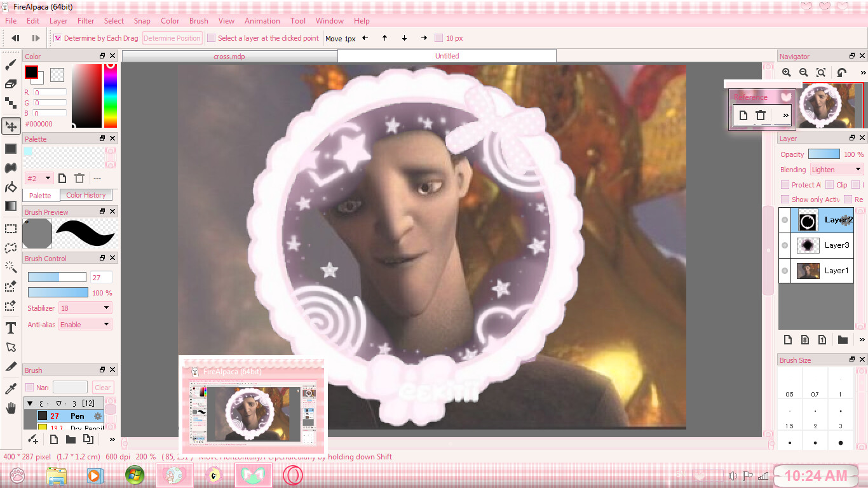This screenshot has height=488, width=868.
Task: Click the hue strip in Color panel
Action: [x=111, y=95]
